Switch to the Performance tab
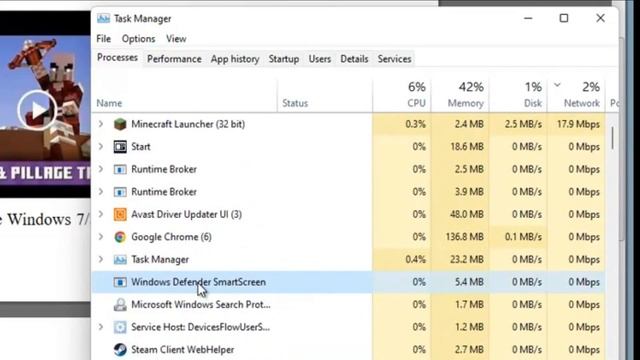This screenshot has width=640, height=360. 174,59
